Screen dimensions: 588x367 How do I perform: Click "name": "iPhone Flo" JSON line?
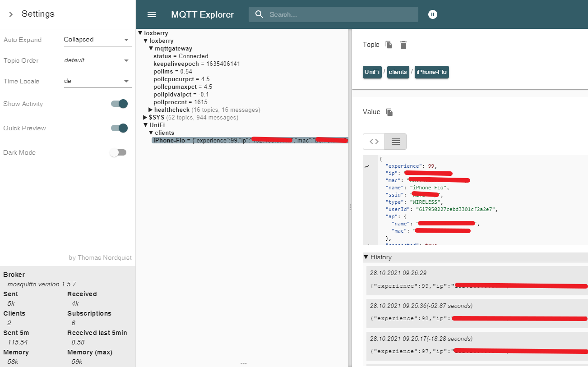(x=417, y=188)
